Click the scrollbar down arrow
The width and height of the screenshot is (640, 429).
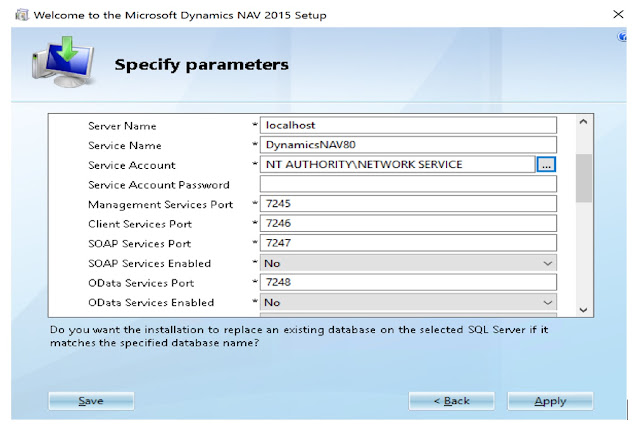pos(584,310)
